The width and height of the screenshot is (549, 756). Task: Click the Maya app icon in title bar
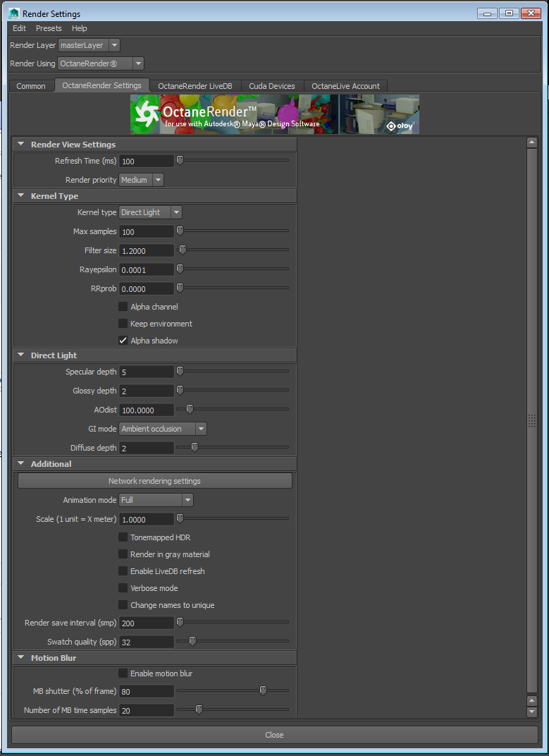click(15, 13)
